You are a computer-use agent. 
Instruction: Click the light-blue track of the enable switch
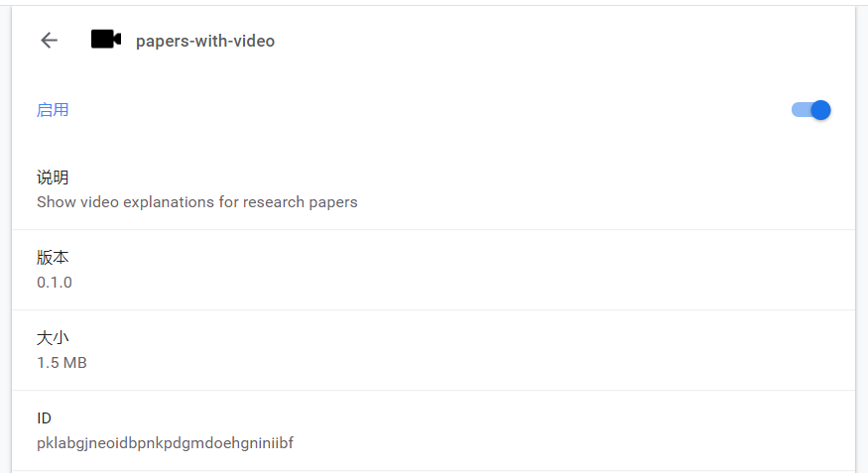click(x=801, y=110)
